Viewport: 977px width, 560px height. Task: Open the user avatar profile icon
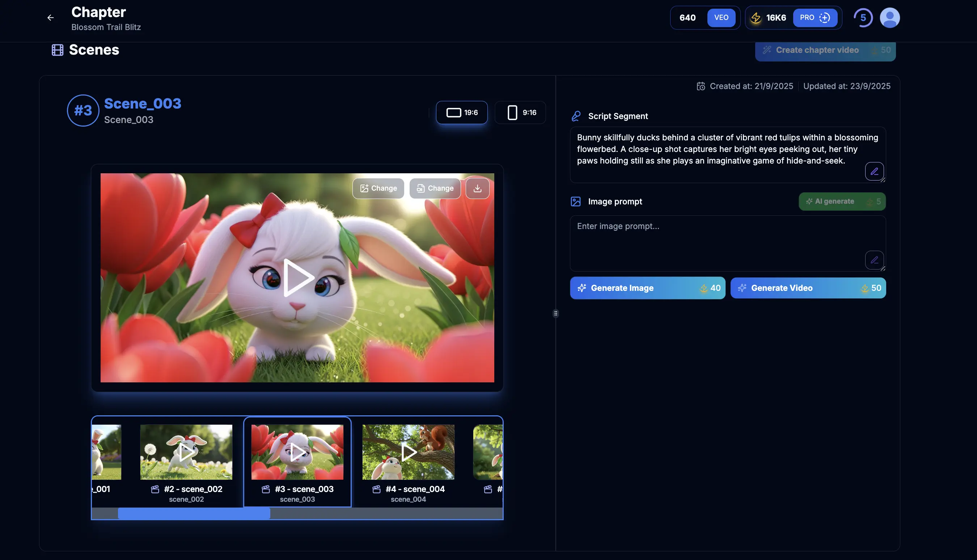(889, 18)
